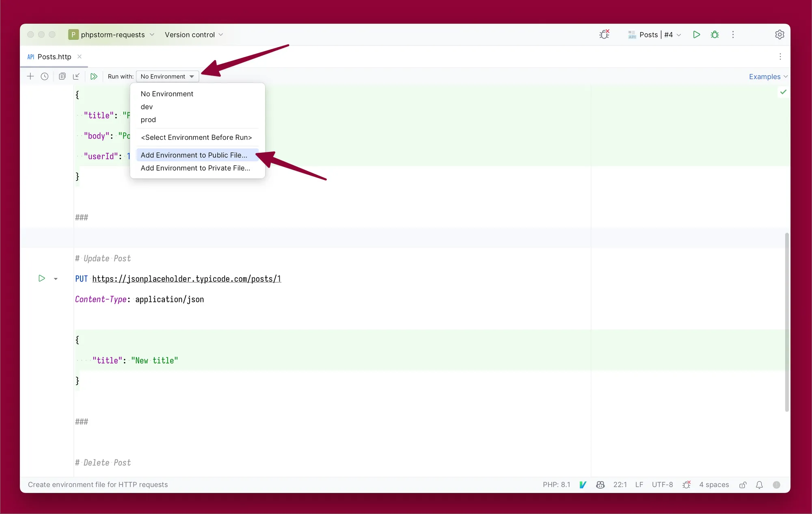
Task: Change the LF line separator
Action: coord(639,484)
